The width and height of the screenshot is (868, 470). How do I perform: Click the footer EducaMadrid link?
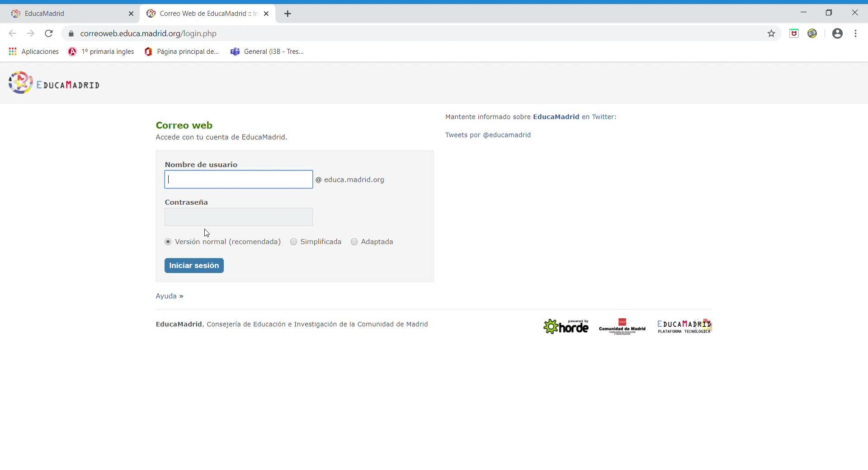point(179,324)
